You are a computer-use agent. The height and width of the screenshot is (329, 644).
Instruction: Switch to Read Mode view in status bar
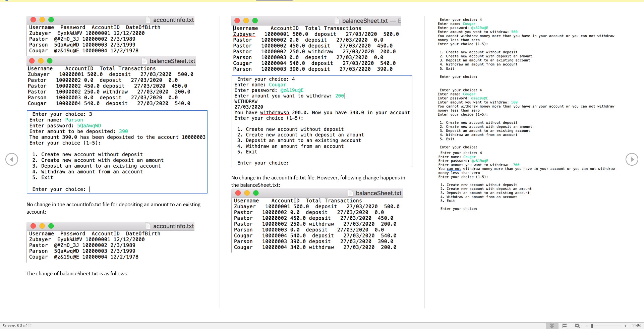click(552, 326)
